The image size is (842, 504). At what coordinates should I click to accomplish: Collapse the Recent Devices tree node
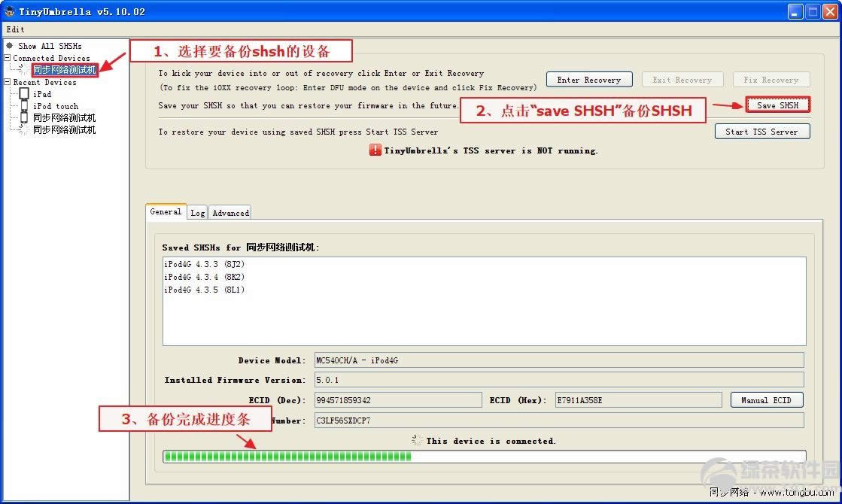click(x=7, y=81)
